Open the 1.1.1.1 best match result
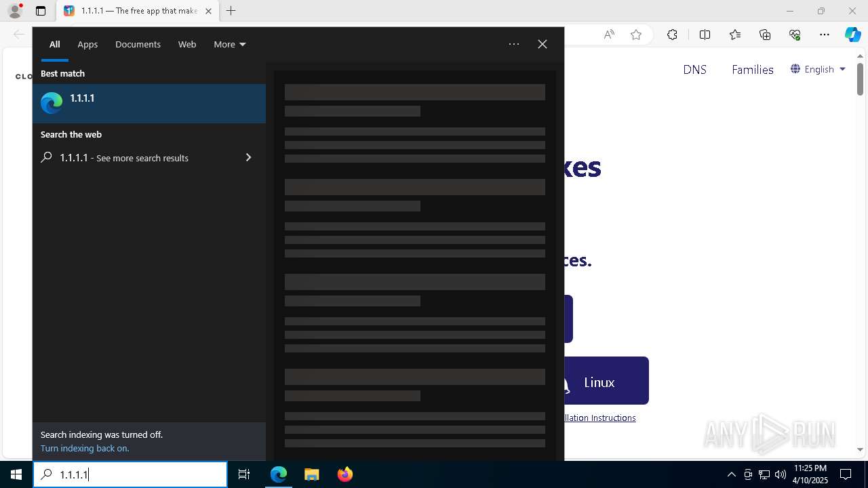This screenshot has height=488, width=868. pos(149,104)
